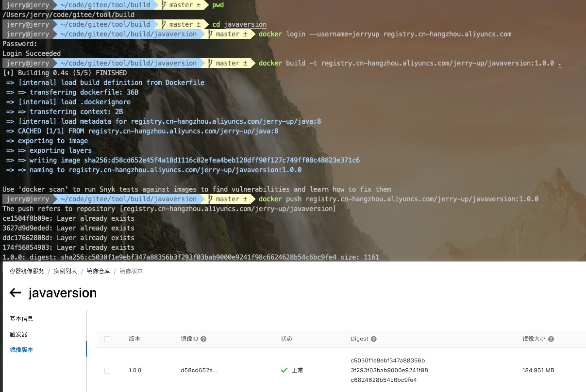Tick the checkbox for version 1.0.0
The image size is (586, 392).
coord(107,370)
